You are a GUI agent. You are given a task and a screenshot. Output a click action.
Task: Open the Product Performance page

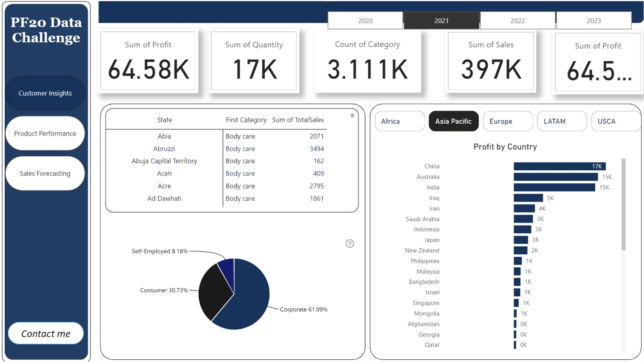45,133
